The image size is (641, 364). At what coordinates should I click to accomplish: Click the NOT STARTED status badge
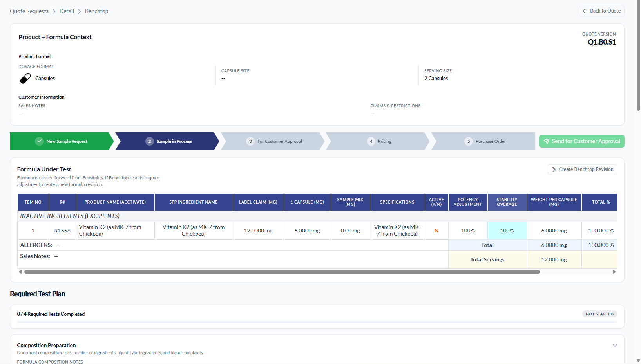coord(599,314)
